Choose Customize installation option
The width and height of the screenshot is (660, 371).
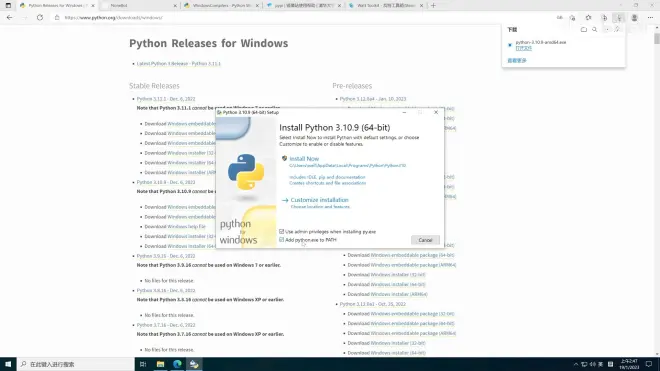pos(319,200)
